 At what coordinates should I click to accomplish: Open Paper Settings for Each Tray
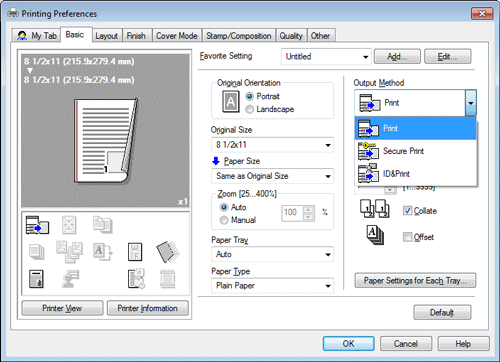[x=415, y=280]
